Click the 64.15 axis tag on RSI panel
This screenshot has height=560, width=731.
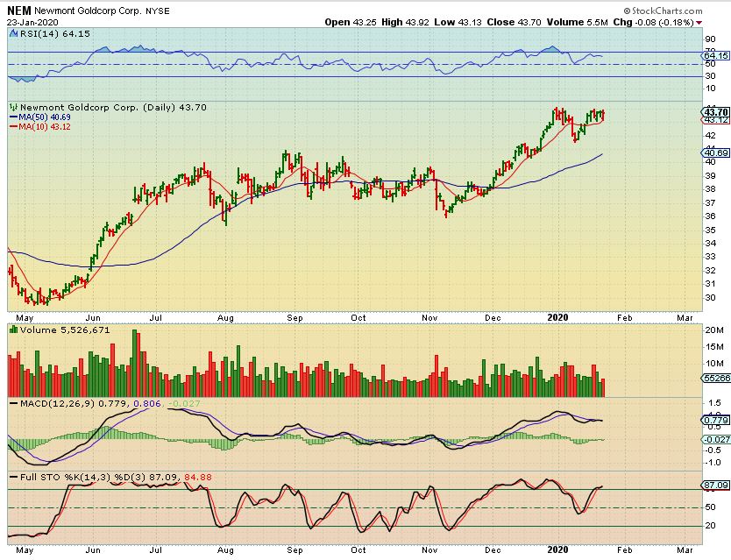pyautogui.click(x=715, y=55)
